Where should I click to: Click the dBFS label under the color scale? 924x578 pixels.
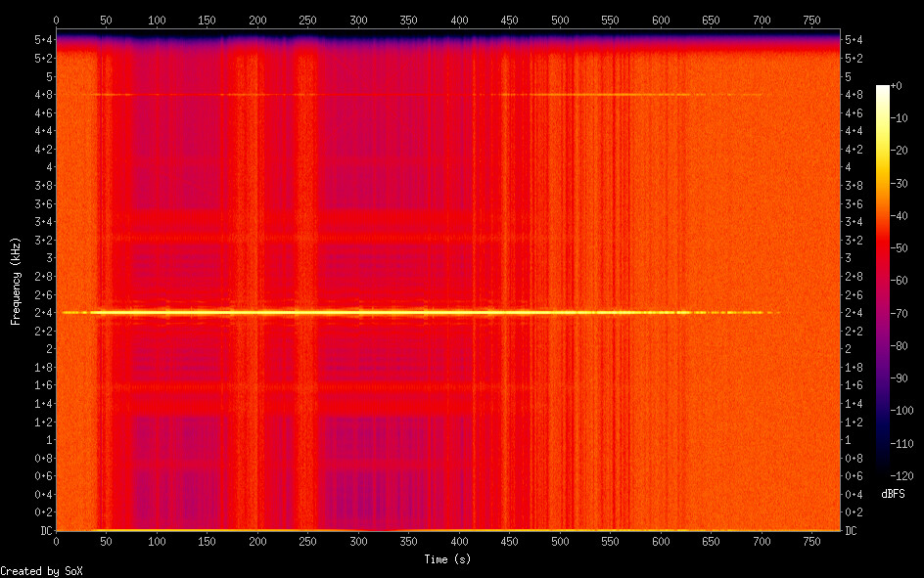[892, 493]
